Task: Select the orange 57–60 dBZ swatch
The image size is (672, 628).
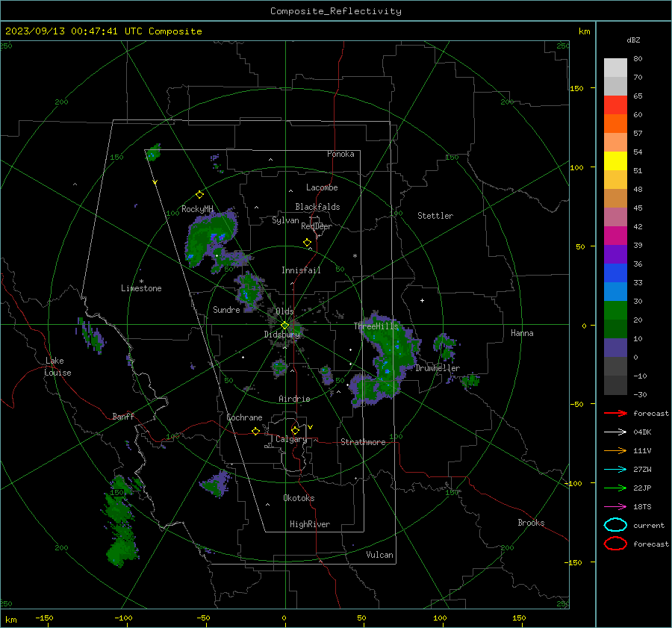Action: point(615,124)
